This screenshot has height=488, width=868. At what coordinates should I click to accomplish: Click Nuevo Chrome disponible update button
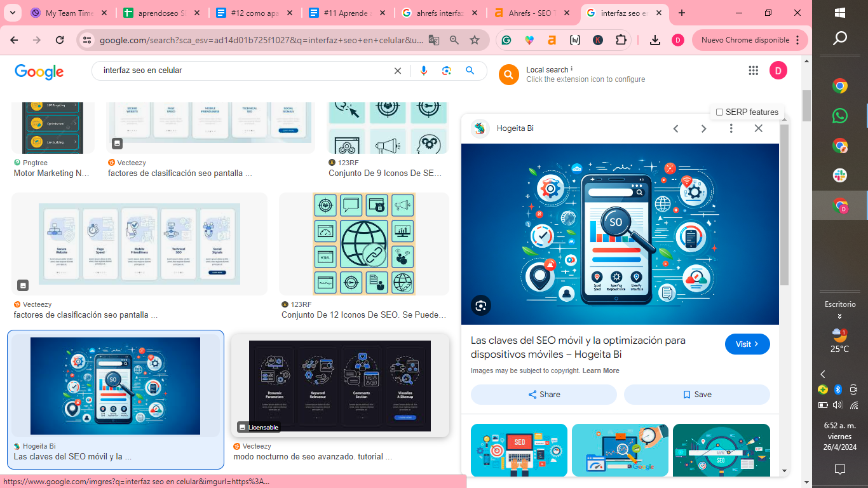pos(750,40)
